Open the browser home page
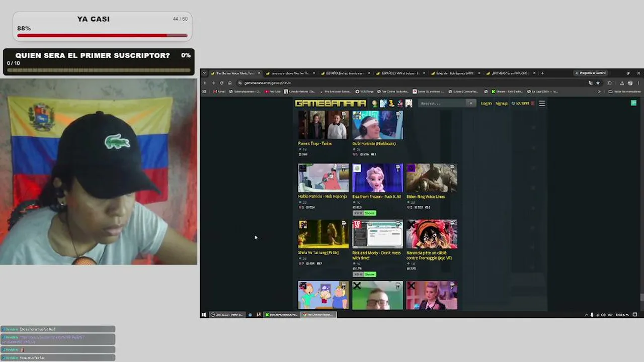Image resolution: width=644 pixels, height=362 pixels. 230,83
